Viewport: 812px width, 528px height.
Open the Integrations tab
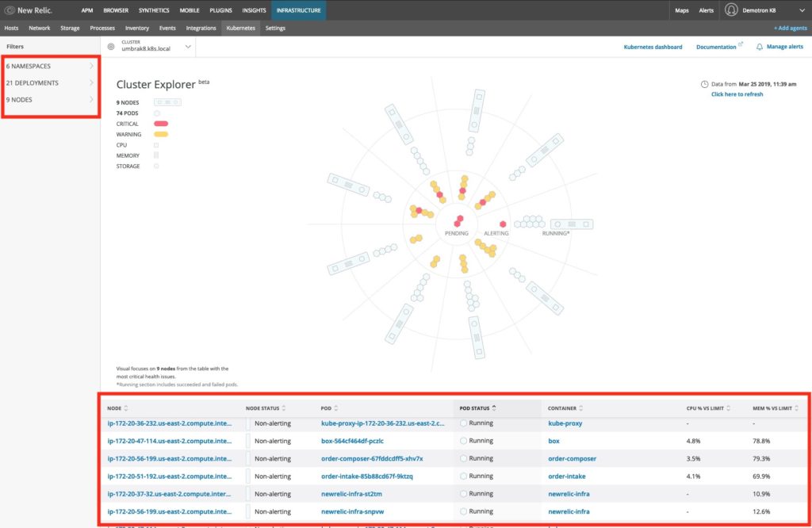(x=201, y=28)
